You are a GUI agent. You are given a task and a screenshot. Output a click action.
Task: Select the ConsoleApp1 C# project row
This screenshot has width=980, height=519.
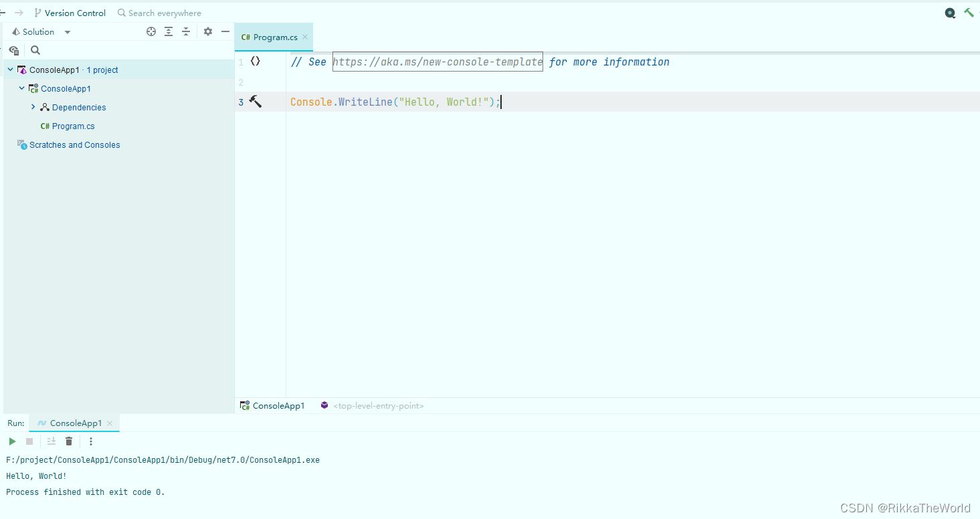click(x=119, y=88)
